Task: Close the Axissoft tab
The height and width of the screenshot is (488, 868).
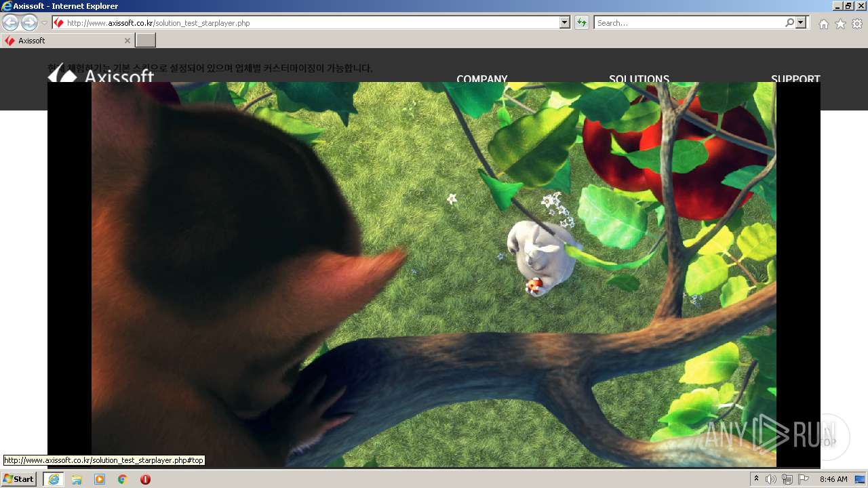Action: pyautogui.click(x=127, y=41)
